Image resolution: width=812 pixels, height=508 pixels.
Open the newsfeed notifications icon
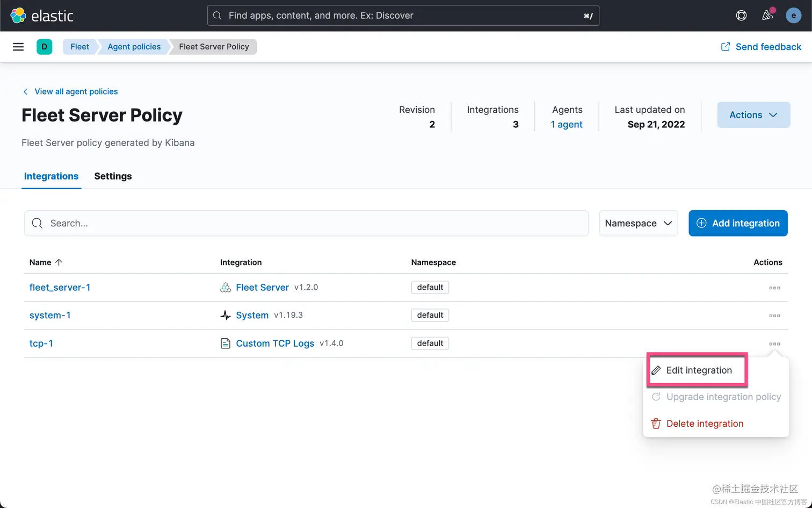(767, 16)
